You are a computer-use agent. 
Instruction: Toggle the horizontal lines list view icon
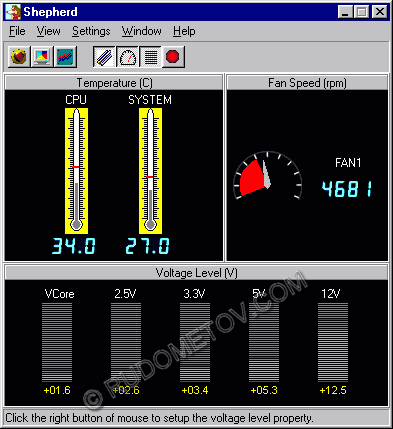(x=151, y=57)
